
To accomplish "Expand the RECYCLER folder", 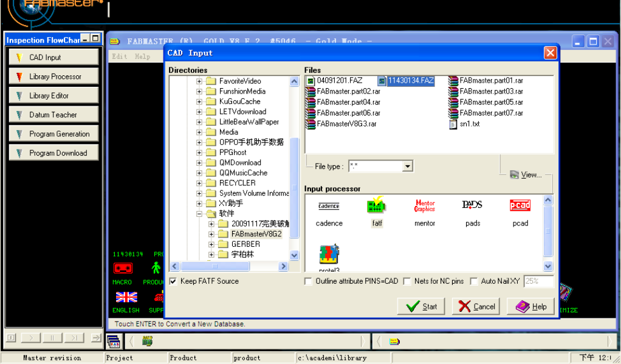I will click(199, 184).
